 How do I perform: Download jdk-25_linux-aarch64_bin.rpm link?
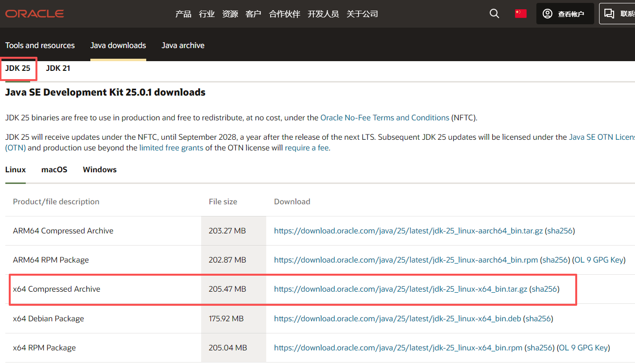406,260
